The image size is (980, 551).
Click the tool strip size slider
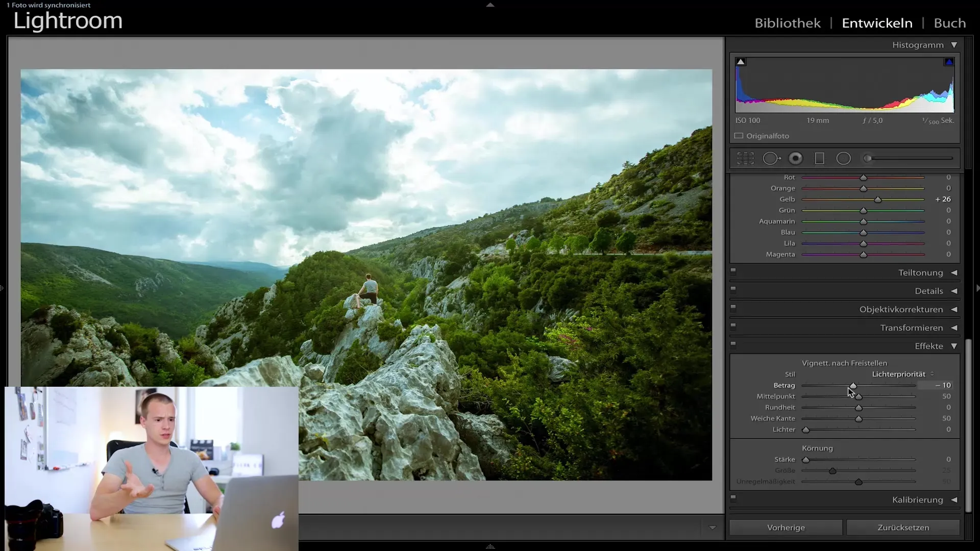[x=909, y=159]
